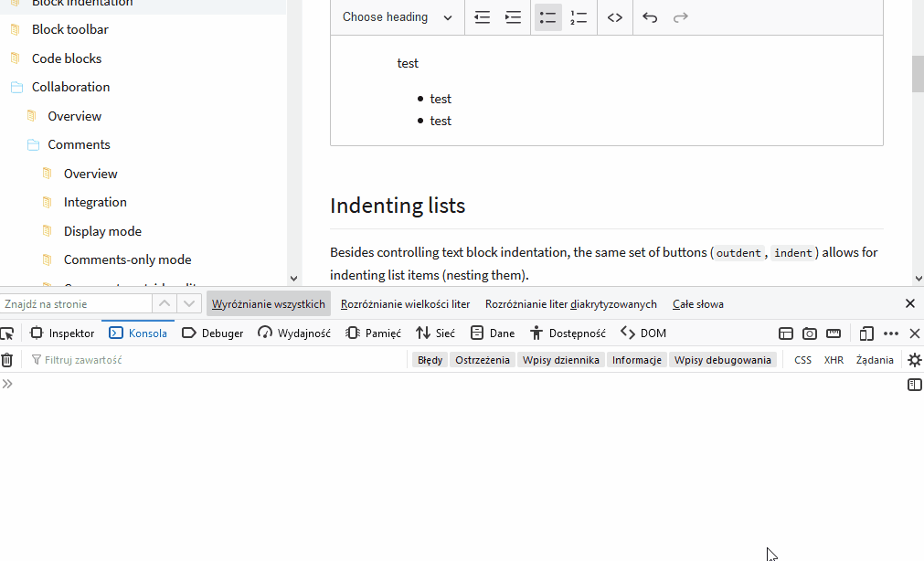Toggle responsive design mode icon
Viewport: 924px width, 561px height.
pos(866,333)
